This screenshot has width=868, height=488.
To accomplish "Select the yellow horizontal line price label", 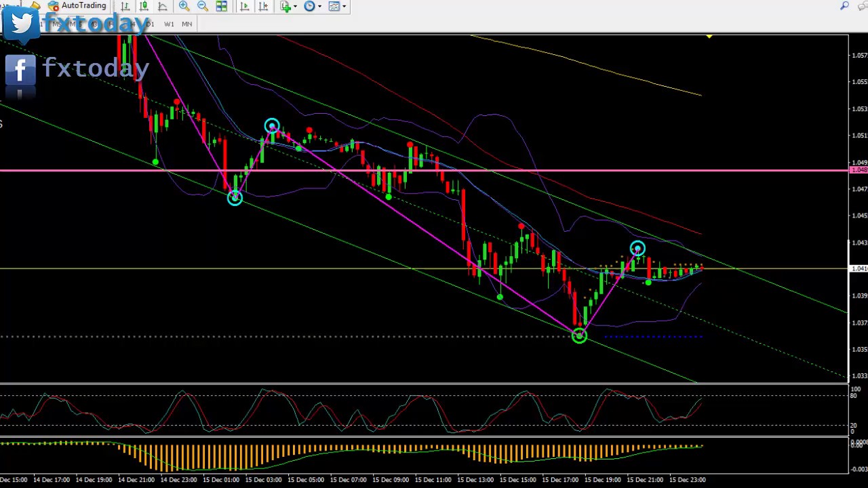I will 858,269.
